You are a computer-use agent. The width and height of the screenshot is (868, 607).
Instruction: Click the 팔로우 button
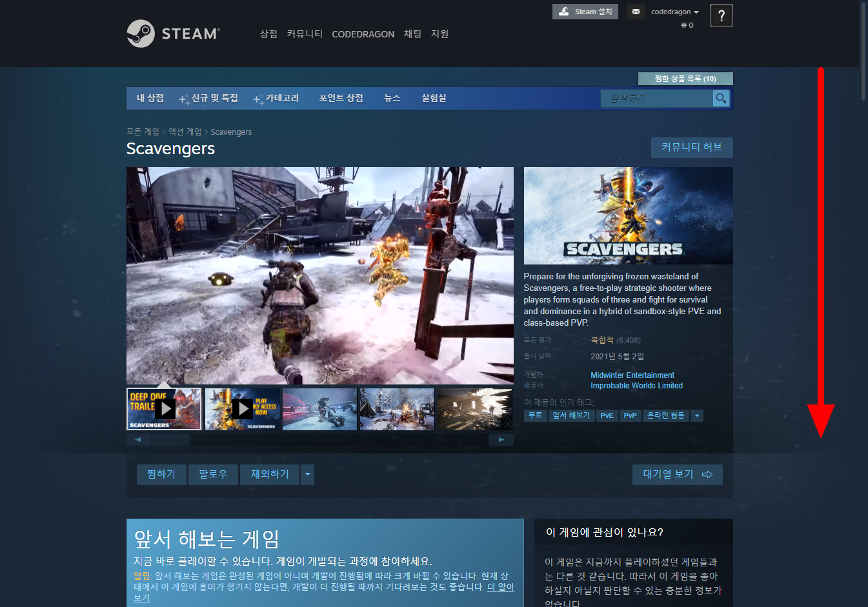[213, 475]
